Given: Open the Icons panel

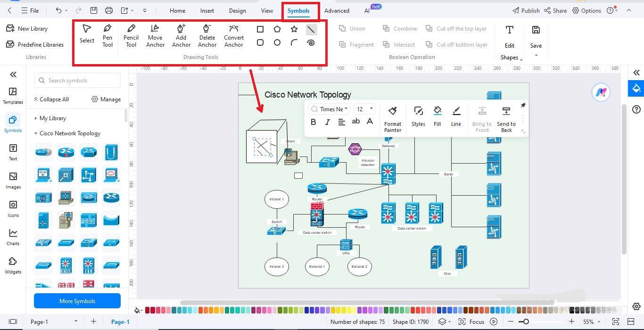Looking at the screenshot, I should click(13, 208).
